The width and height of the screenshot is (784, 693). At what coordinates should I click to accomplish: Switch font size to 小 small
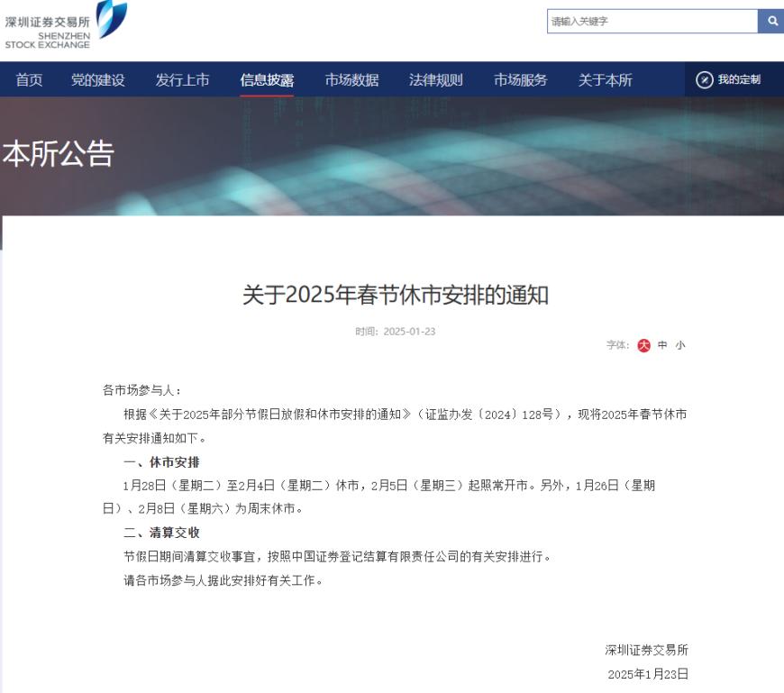(x=679, y=345)
